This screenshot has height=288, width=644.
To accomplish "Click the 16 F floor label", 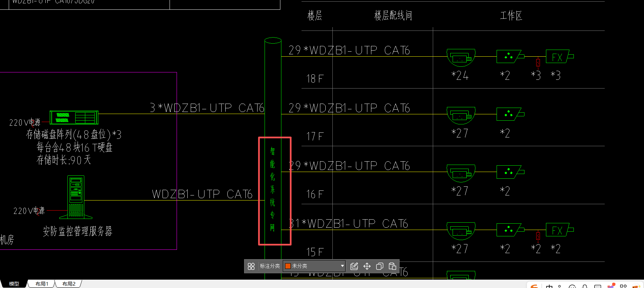I will [x=315, y=194].
